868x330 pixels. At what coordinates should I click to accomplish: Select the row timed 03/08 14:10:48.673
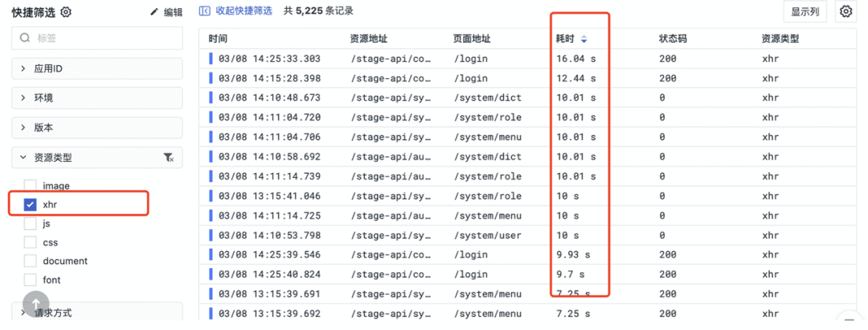coord(527,97)
